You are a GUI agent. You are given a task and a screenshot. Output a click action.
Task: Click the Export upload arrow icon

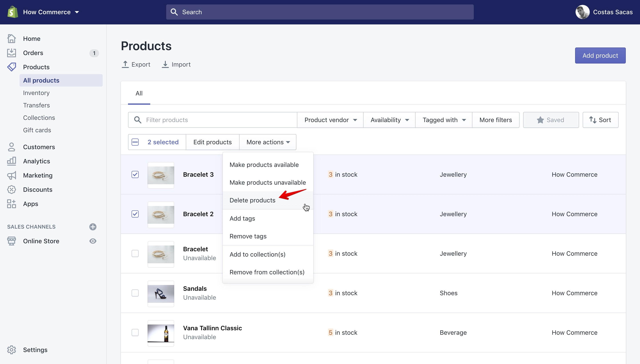point(125,64)
